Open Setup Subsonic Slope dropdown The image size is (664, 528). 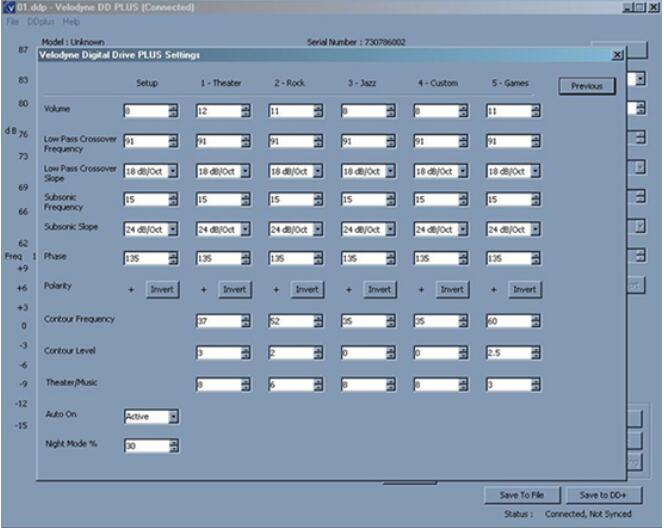click(x=173, y=229)
